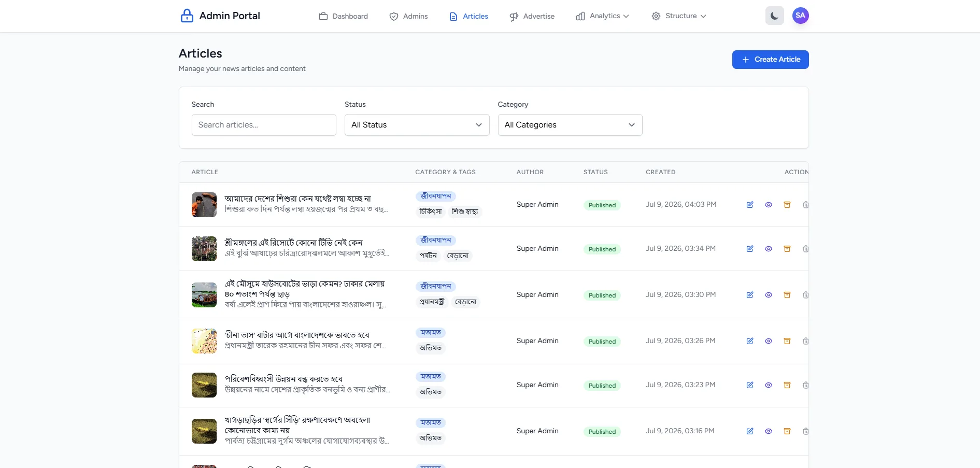Open the Dashboard nav item
Screen dimensions: 980x468
click(x=343, y=16)
